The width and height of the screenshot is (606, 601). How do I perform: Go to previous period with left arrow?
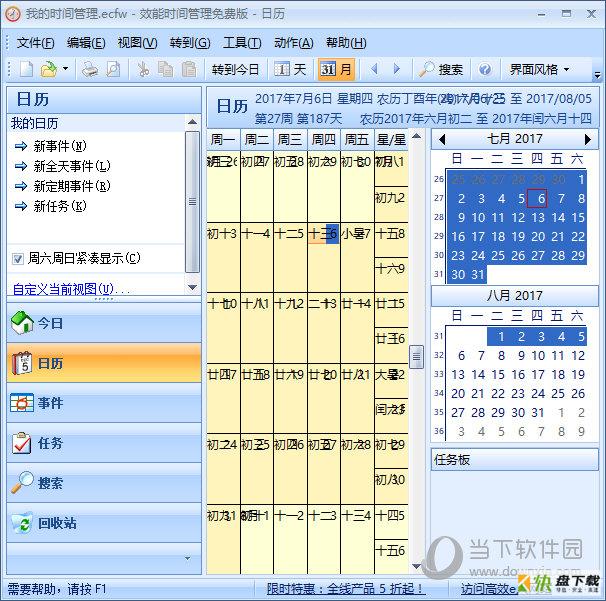(x=374, y=70)
